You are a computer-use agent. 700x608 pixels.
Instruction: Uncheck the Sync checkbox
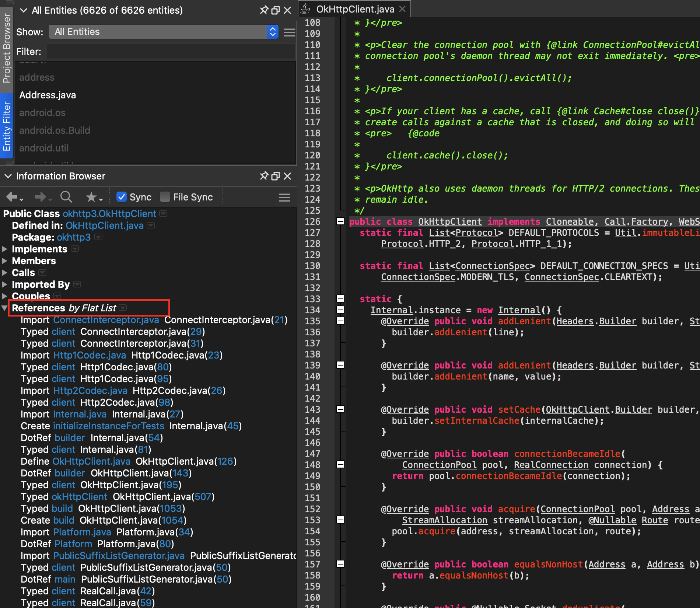[122, 197]
